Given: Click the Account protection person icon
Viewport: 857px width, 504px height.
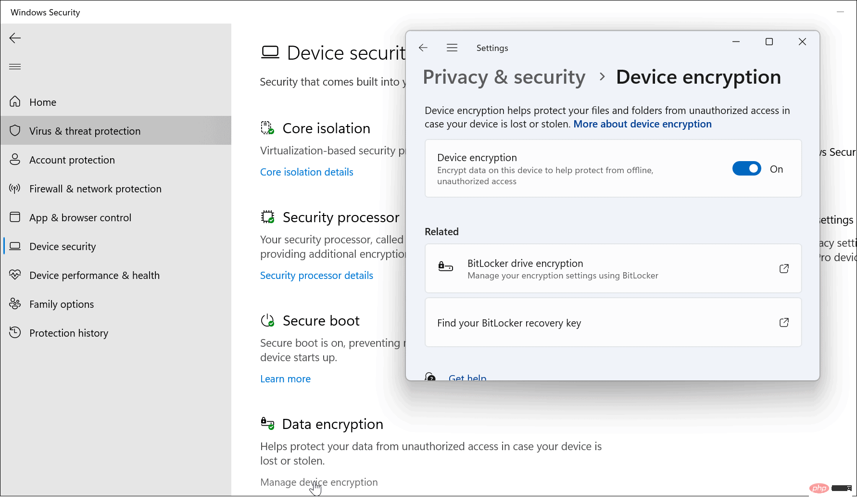Looking at the screenshot, I should tap(15, 160).
